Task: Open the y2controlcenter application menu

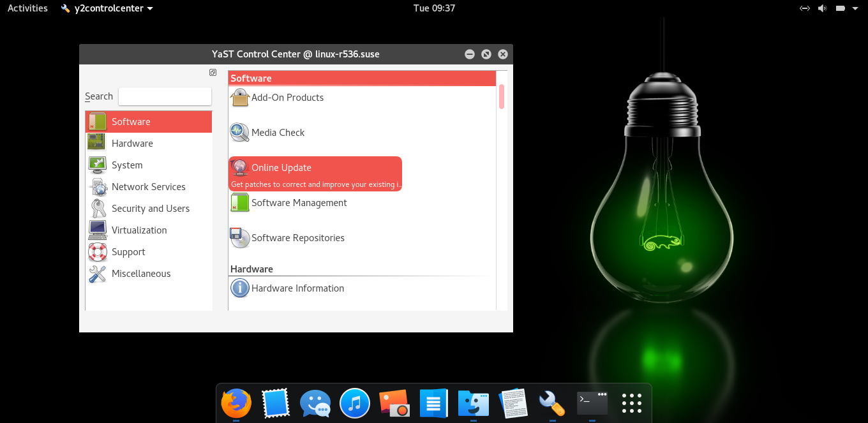Action: (x=107, y=8)
